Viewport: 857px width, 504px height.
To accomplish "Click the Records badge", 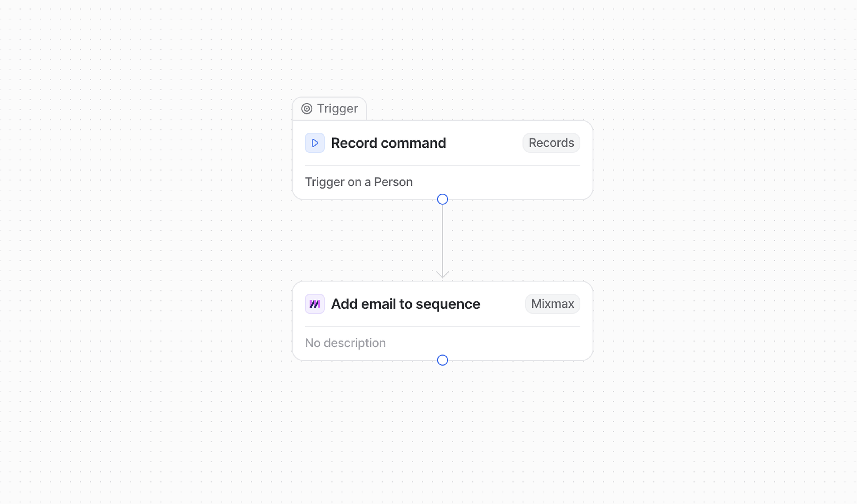I will tap(551, 143).
